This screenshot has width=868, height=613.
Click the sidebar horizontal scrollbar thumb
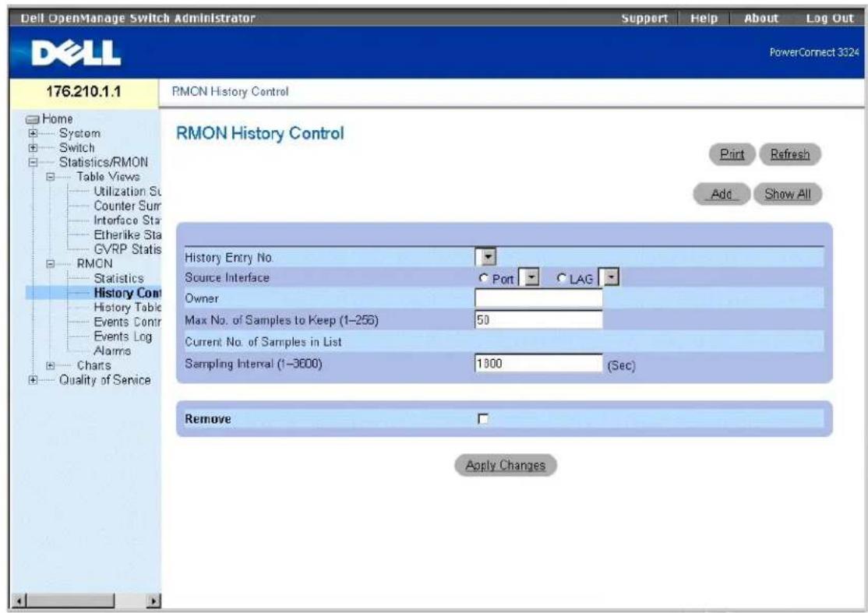coord(70,600)
